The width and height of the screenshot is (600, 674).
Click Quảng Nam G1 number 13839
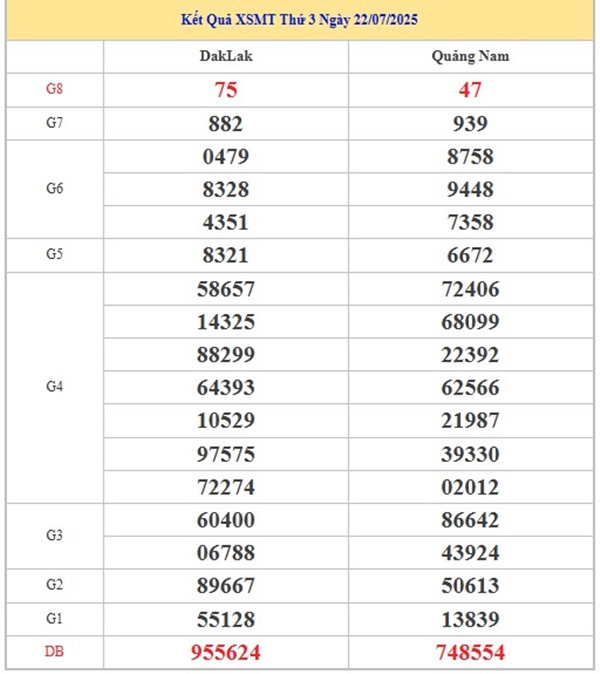pyautogui.click(x=471, y=619)
